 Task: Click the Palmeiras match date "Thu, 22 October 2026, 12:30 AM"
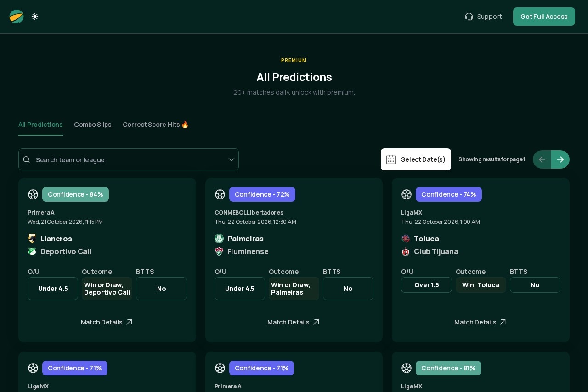point(255,222)
